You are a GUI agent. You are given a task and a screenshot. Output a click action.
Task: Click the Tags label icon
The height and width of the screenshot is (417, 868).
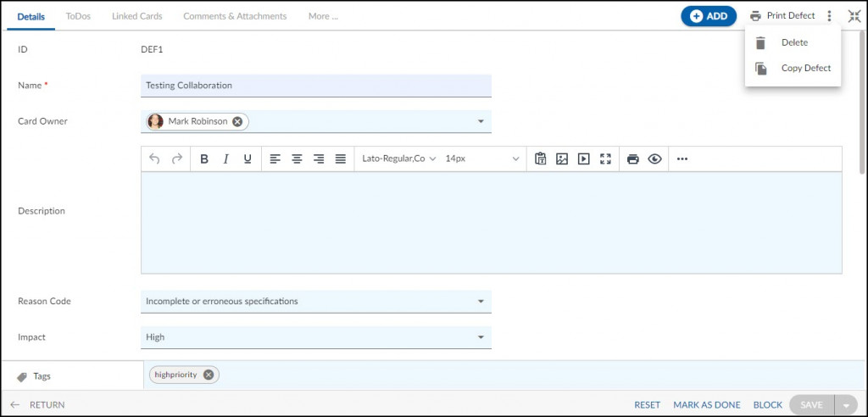[x=22, y=376]
